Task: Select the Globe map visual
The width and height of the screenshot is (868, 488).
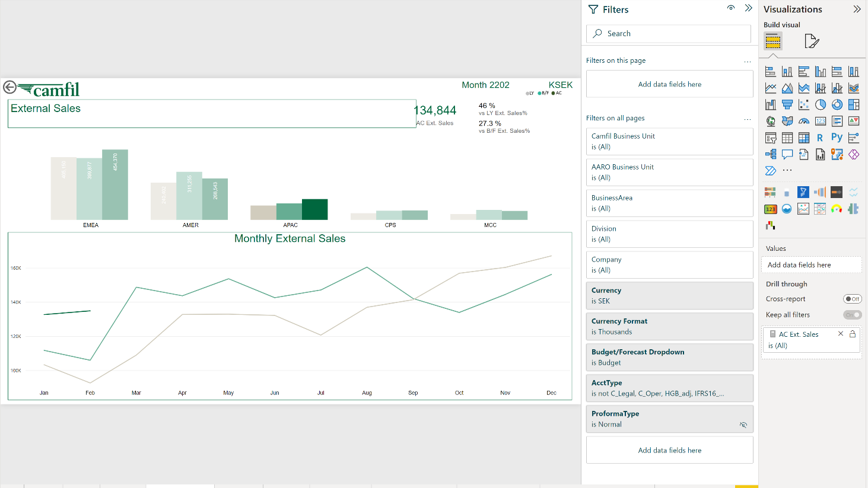Action: click(x=771, y=122)
